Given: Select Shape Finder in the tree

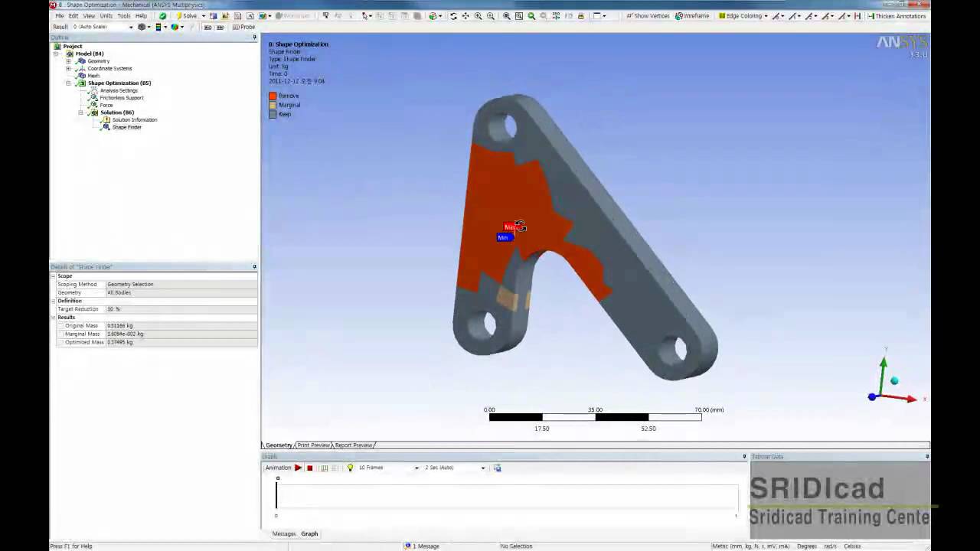Looking at the screenshot, I should pos(126,127).
